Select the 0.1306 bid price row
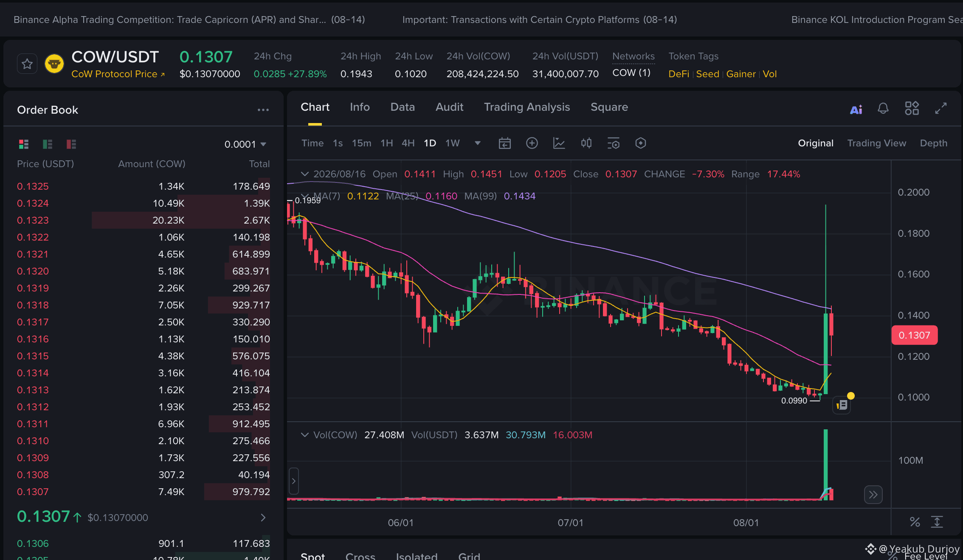963x560 pixels. click(x=144, y=543)
